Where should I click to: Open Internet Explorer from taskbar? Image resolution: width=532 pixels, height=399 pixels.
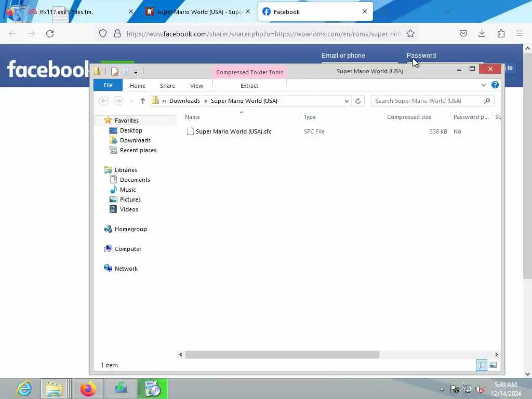(x=24, y=389)
